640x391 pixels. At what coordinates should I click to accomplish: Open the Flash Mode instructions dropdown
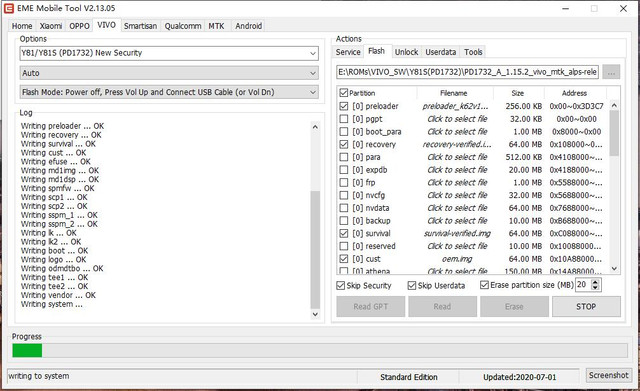(x=169, y=92)
